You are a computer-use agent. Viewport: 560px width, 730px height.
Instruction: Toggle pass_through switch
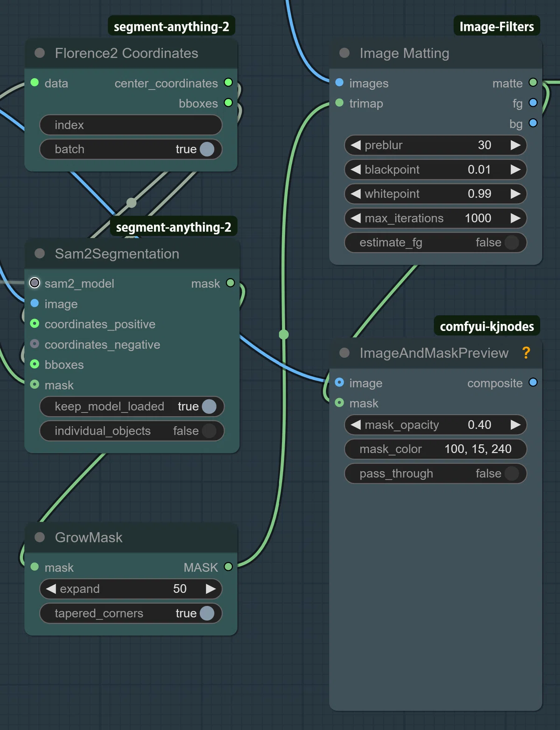click(511, 473)
